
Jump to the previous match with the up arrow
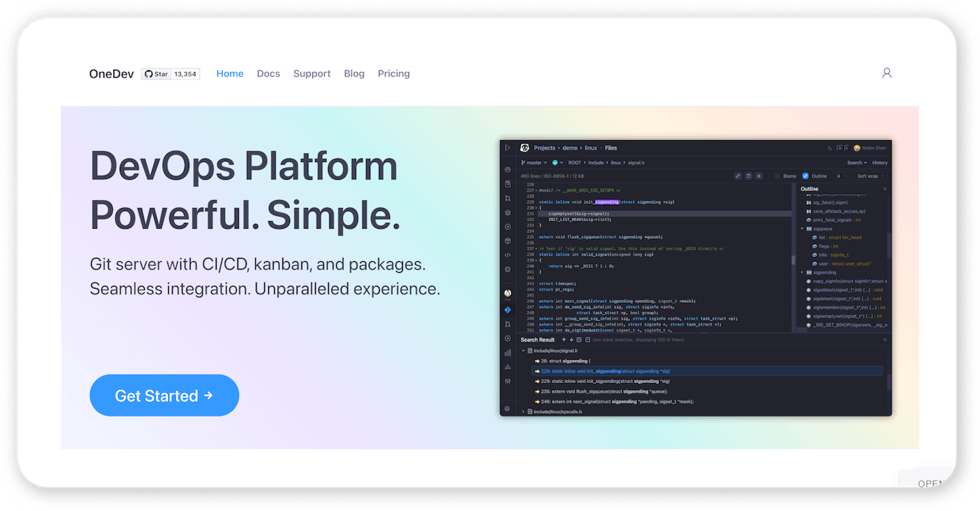coord(563,340)
